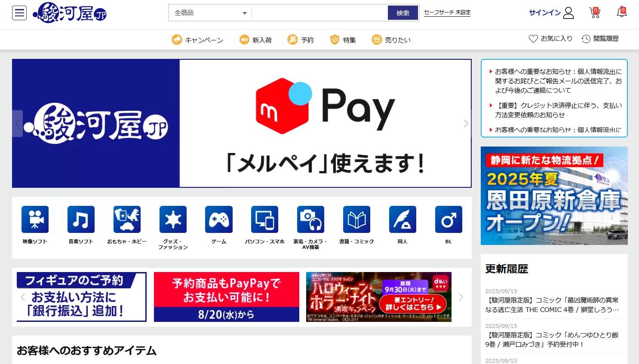Screen dimensions: 639x364
Task: Open 閲覧履歴 browsing history
Action: click(600, 39)
